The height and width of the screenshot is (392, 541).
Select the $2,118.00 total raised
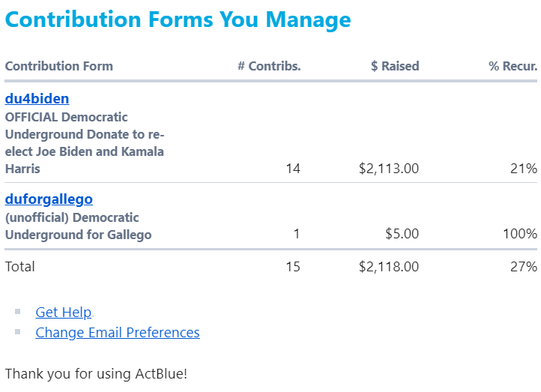[x=389, y=267]
